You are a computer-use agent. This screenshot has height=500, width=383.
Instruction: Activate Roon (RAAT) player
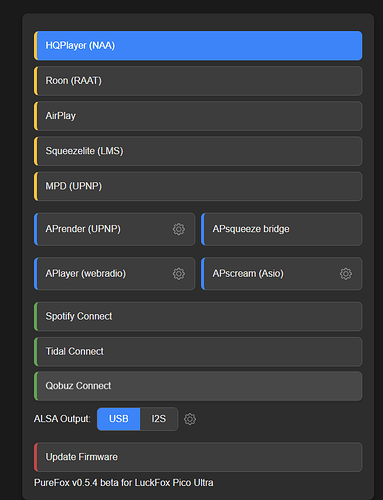pos(198,81)
